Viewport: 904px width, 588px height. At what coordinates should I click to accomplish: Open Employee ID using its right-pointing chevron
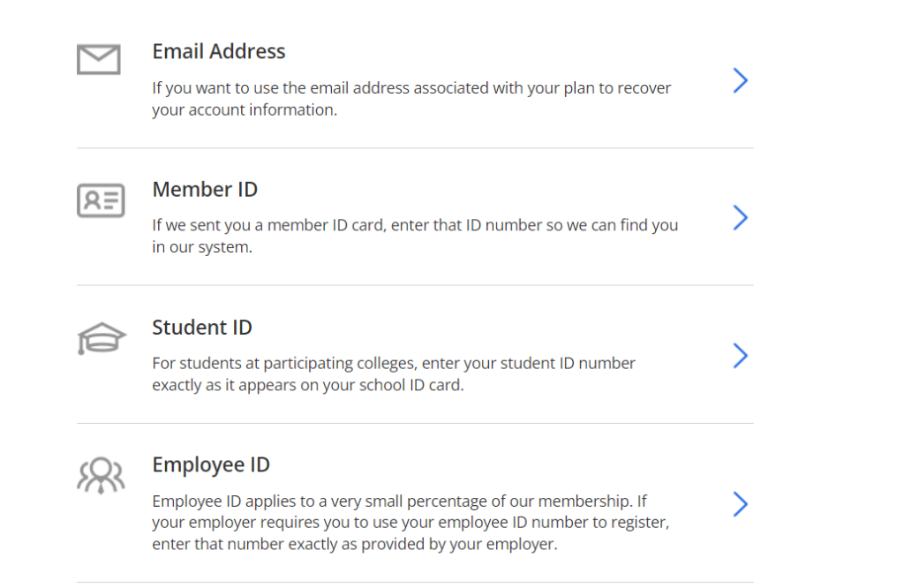point(740,504)
